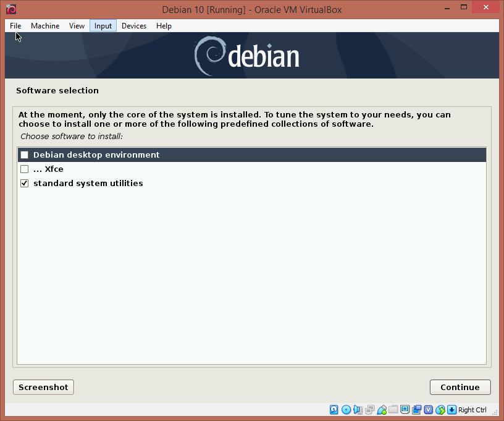Click the keyboard capture arrow icon
Image resolution: width=504 pixels, height=421 pixels.
click(x=451, y=409)
